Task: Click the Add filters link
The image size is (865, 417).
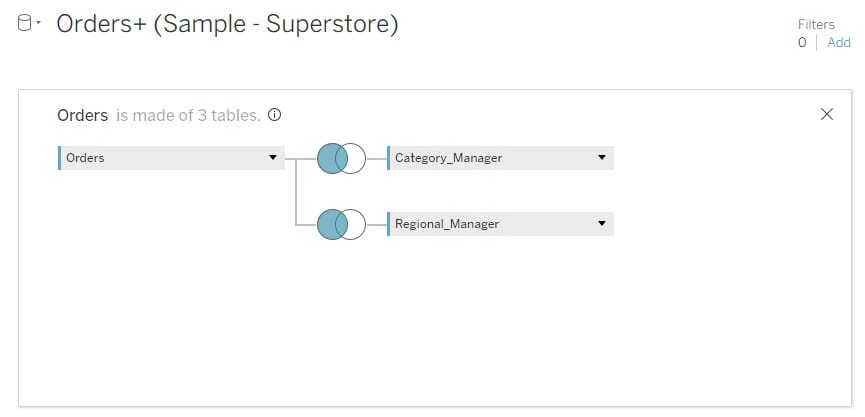Action: (x=839, y=42)
